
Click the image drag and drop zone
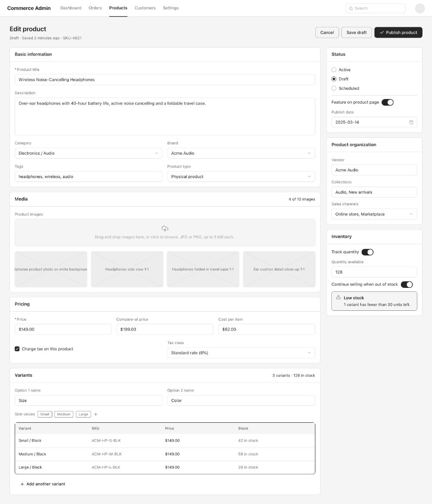click(165, 233)
